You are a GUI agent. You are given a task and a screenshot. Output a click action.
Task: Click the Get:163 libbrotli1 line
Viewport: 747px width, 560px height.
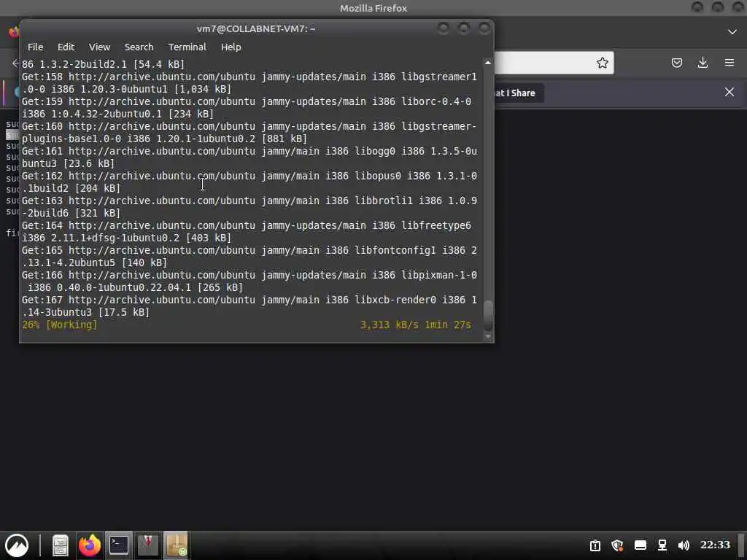click(x=249, y=207)
